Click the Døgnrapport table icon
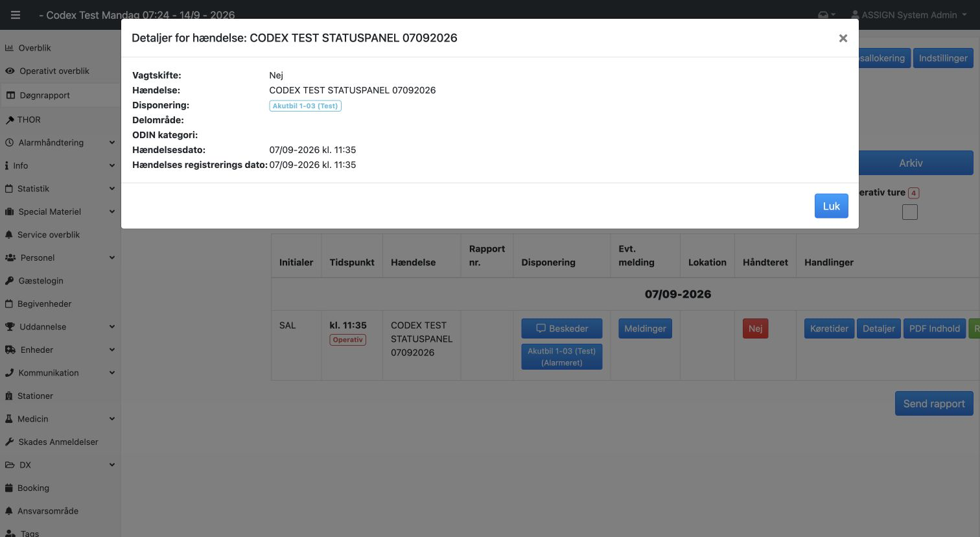This screenshot has width=980, height=537. coord(10,95)
